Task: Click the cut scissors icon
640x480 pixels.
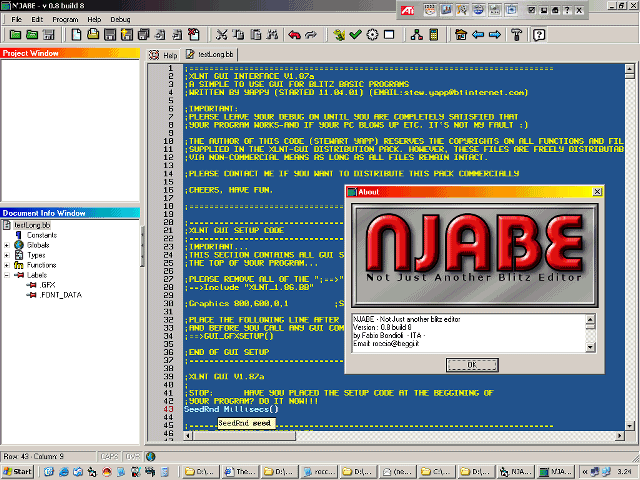Action: pyautogui.click(x=222, y=35)
